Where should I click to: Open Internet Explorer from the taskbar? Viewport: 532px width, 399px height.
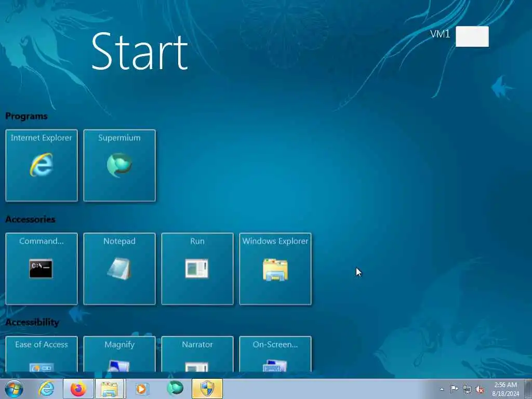click(x=46, y=389)
